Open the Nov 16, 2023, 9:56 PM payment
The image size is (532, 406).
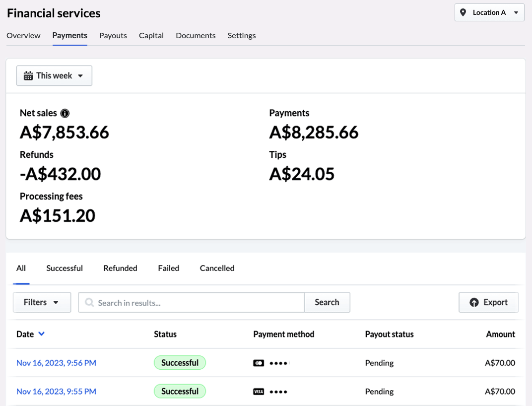56,363
